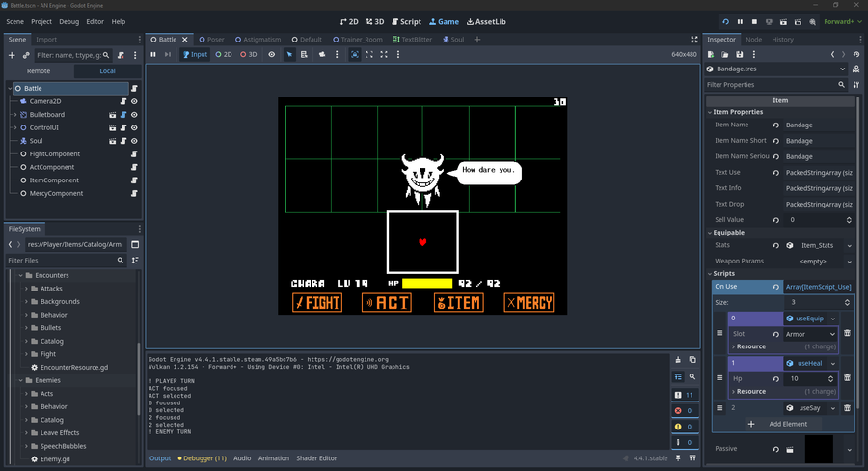The height and width of the screenshot is (471, 868).
Task: Expand the ControlUI node in scene tree
Action: pyautogui.click(x=15, y=128)
